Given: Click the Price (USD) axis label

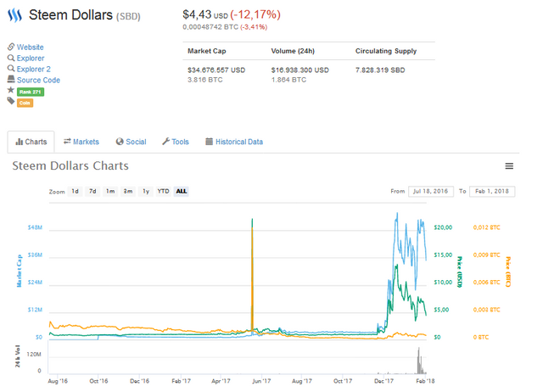Looking at the screenshot, I should tap(460, 272).
